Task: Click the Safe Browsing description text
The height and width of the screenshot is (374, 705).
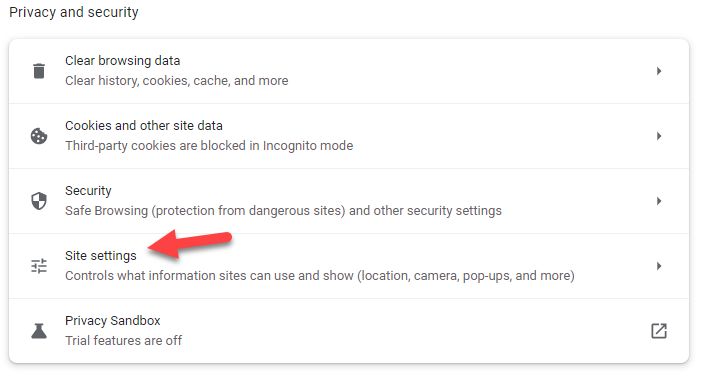Action: (283, 211)
